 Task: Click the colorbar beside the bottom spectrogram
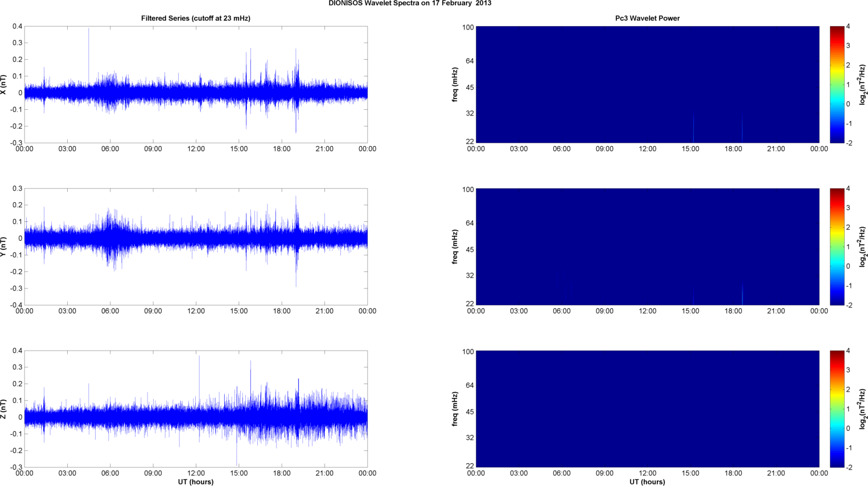(x=837, y=409)
